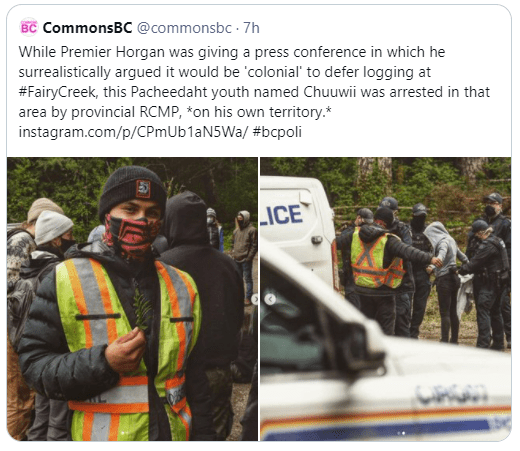520x451 pixels.
Task: Click the blurred decal on RCMP cruiser
Action: pos(452,393)
